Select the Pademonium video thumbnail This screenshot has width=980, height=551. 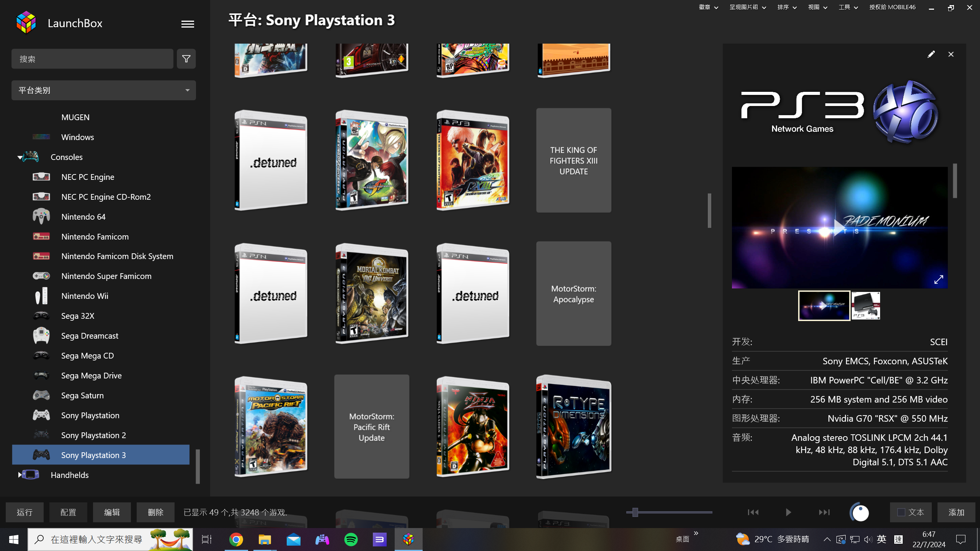(824, 306)
